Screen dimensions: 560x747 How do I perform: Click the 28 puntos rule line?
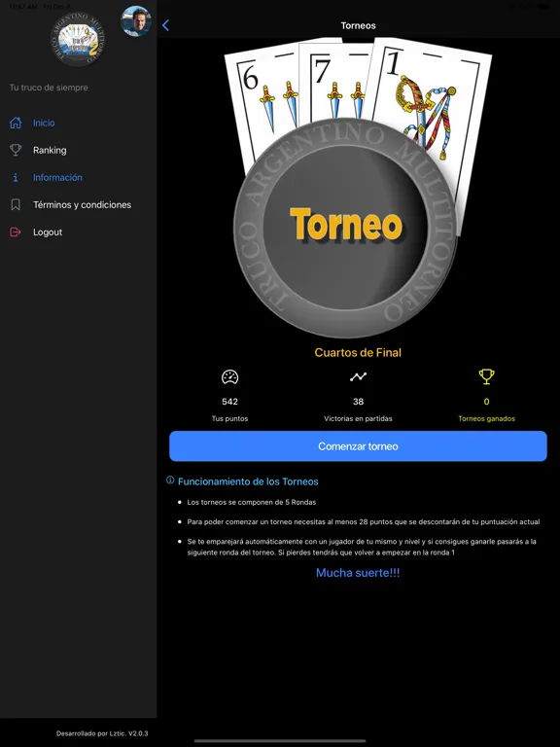coord(364,521)
